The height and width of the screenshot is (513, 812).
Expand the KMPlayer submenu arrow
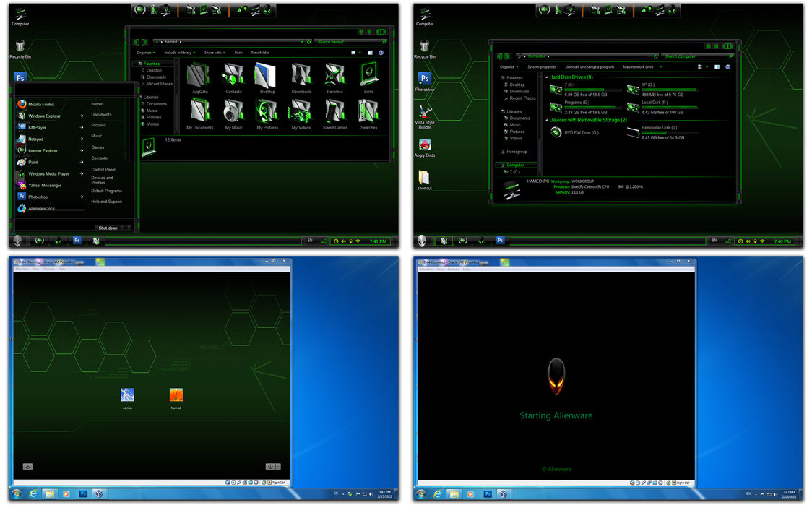coord(82,127)
